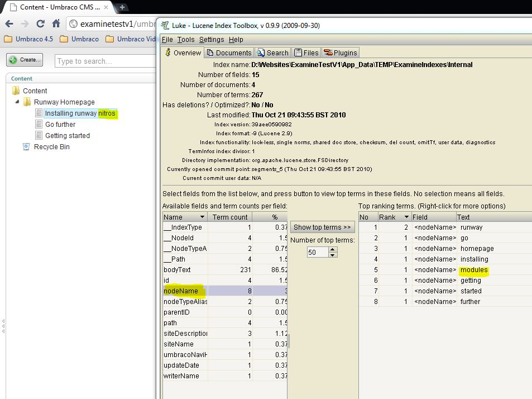The image size is (532, 399).
Task: Decrease number of top terms stepper
Action: pyautogui.click(x=333, y=255)
